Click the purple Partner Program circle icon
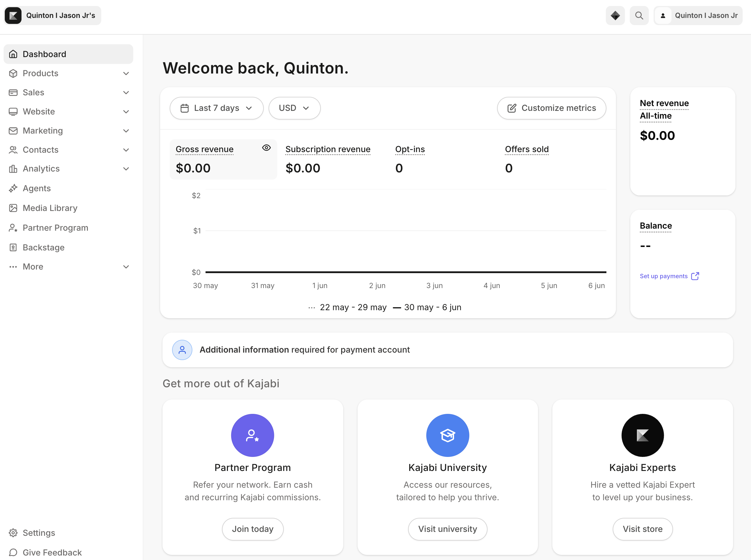This screenshot has height=560, width=751. tap(252, 435)
